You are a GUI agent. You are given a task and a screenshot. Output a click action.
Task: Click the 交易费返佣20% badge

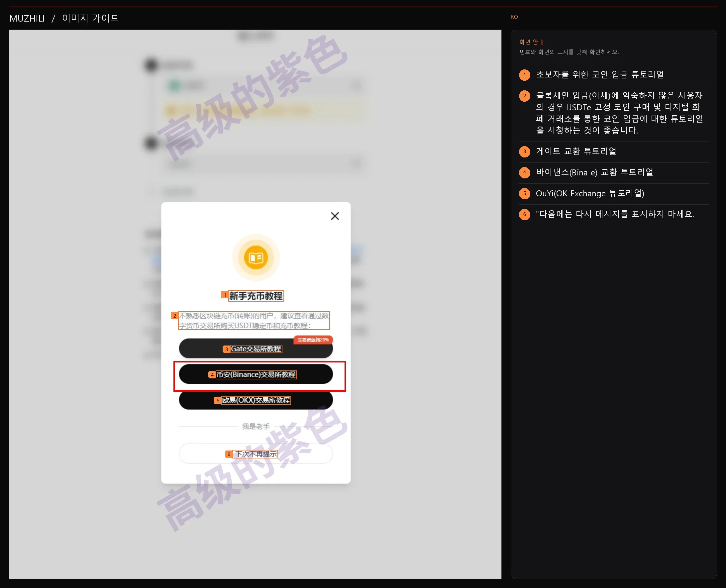coord(313,340)
